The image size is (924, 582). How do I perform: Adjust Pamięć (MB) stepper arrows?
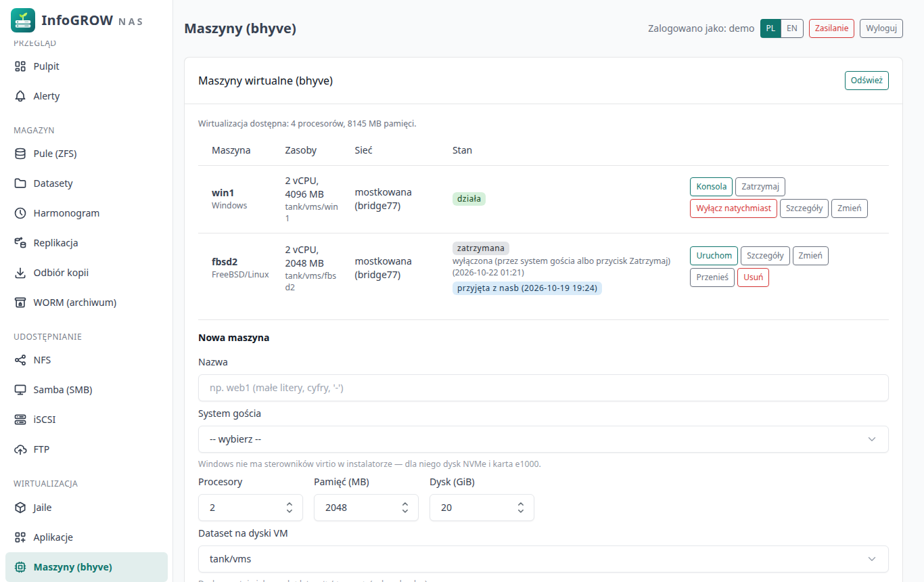point(405,508)
